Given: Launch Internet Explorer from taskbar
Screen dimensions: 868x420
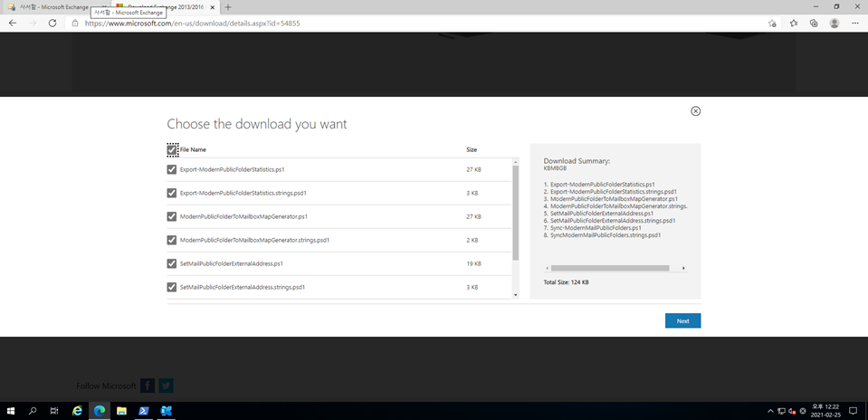Looking at the screenshot, I should [78, 411].
